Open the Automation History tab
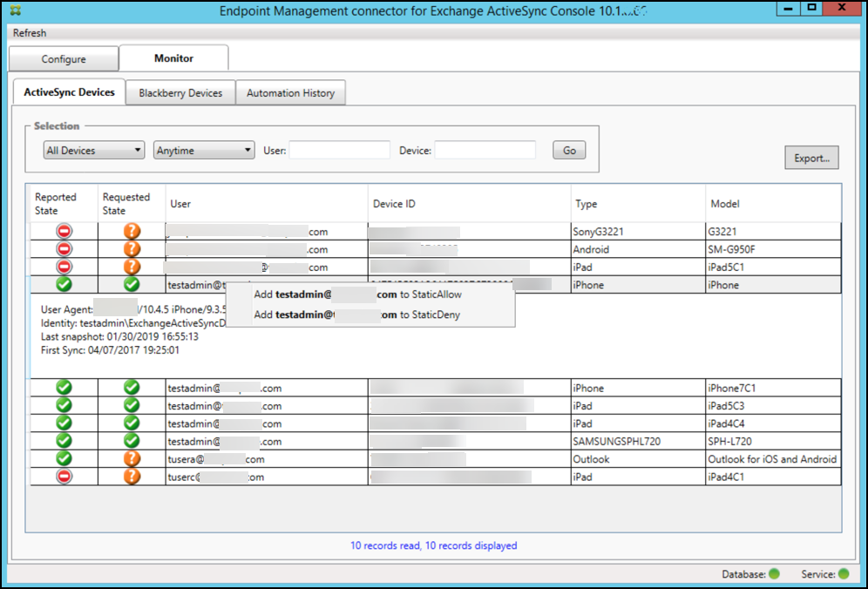868x589 pixels. tap(290, 93)
